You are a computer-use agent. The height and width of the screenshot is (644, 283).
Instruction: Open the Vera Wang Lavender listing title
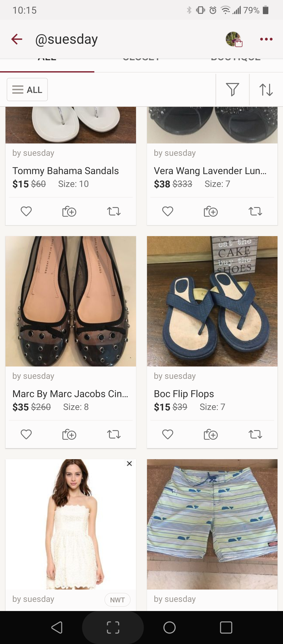210,171
